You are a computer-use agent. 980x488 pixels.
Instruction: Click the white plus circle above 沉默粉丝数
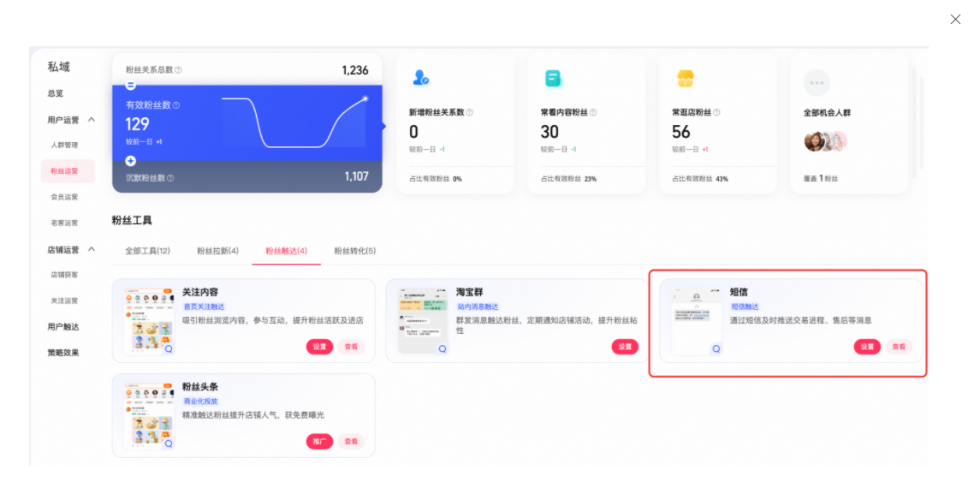coord(131,161)
